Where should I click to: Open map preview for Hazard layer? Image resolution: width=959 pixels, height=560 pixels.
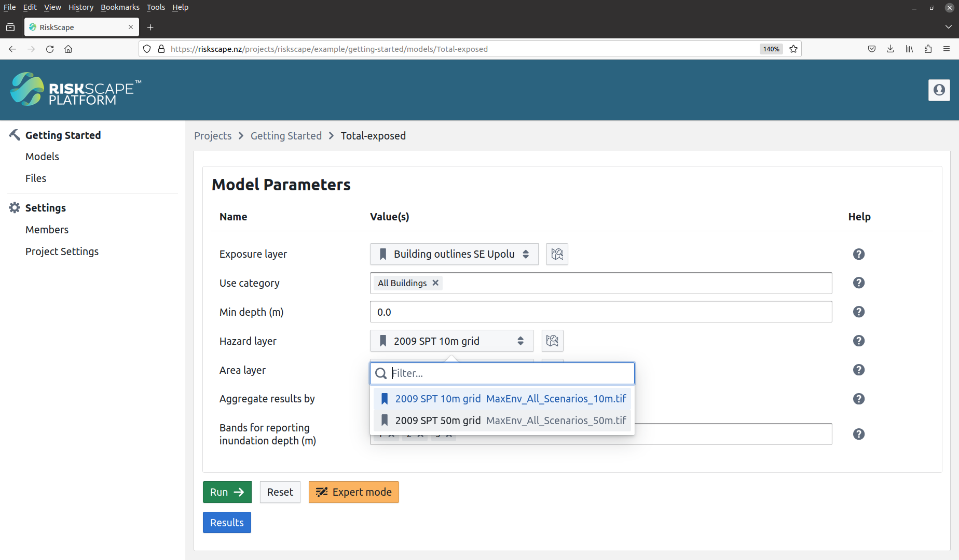pos(553,341)
